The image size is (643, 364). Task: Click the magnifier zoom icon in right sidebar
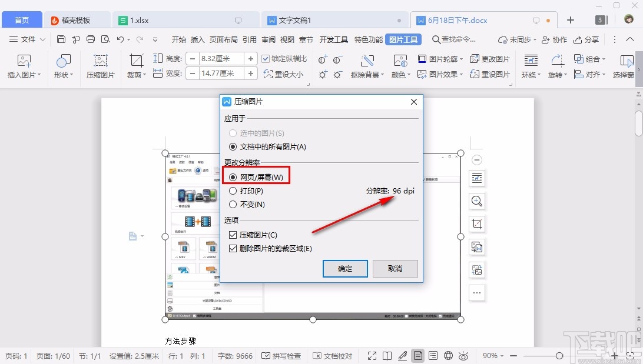coord(477,201)
